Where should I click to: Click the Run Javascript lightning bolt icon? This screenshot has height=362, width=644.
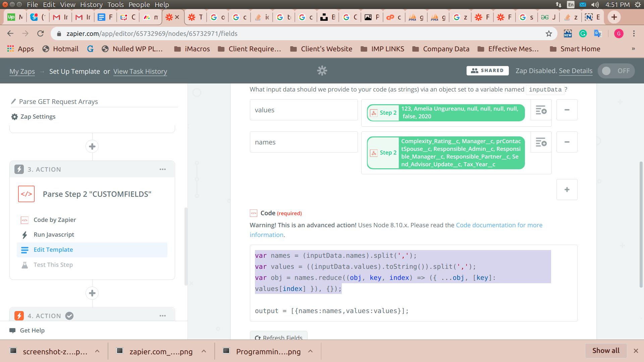pyautogui.click(x=25, y=234)
